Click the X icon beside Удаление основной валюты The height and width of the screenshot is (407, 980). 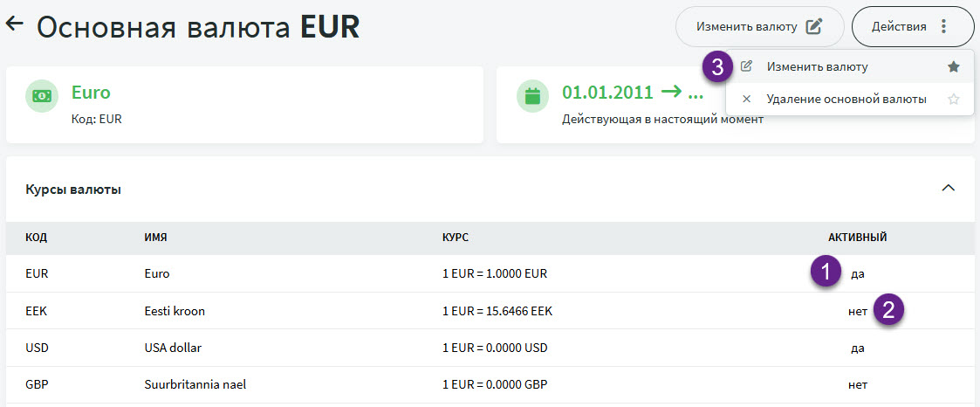click(746, 100)
